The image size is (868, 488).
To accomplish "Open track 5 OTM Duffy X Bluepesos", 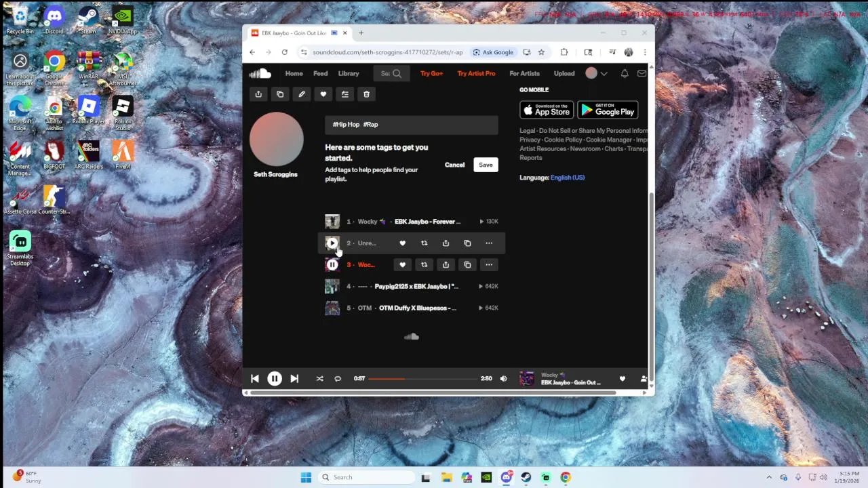I will pos(417,308).
